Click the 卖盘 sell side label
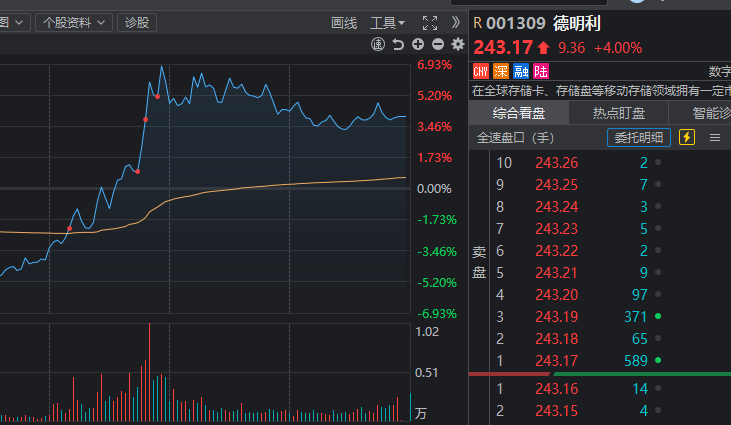This screenshot has width=731, height=425. click(x=479, y=262)
